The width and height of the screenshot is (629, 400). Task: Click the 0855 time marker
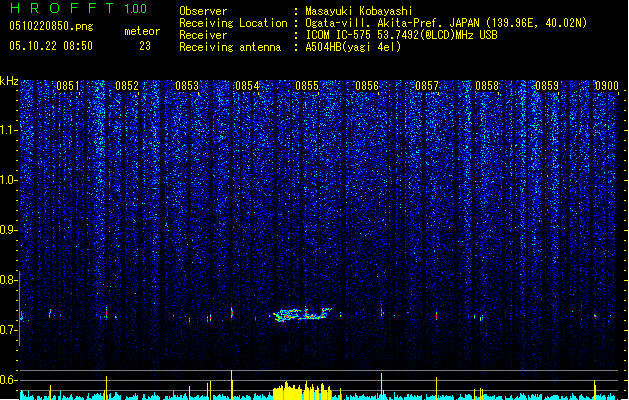click(307, 86)
